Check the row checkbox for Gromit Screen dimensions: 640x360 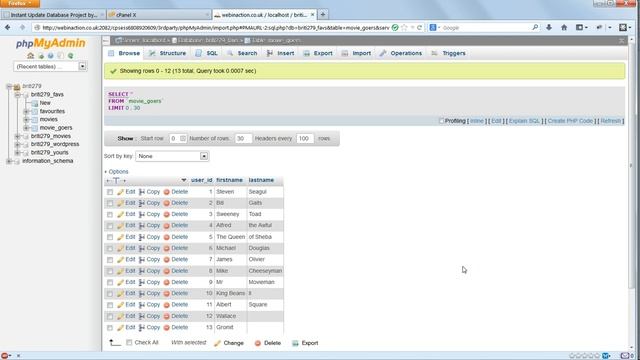coord(110,327)
